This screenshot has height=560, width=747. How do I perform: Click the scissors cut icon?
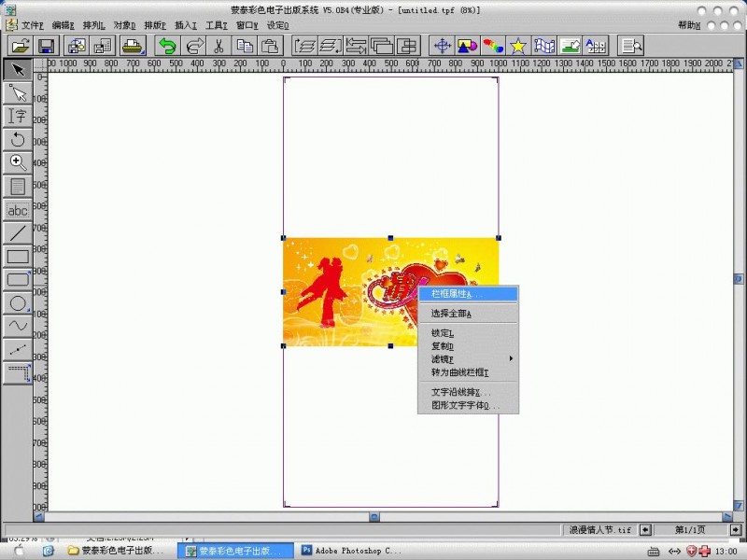tap(218, 46)
